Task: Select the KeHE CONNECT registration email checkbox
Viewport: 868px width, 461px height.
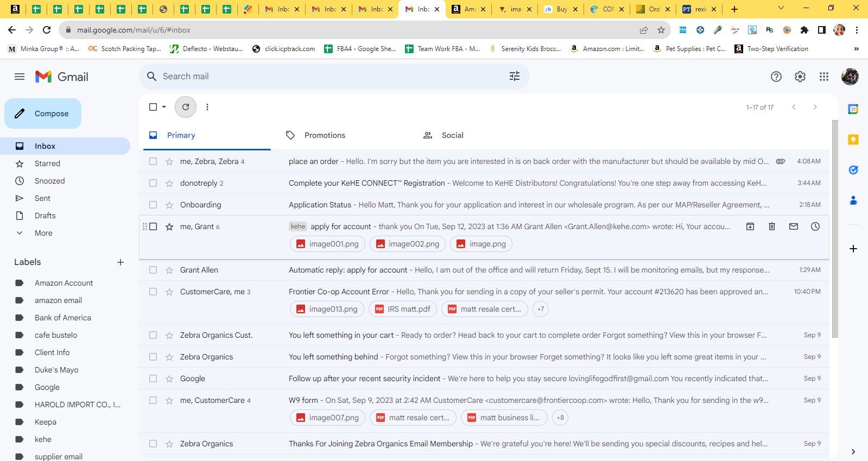Action: [153, 183]
